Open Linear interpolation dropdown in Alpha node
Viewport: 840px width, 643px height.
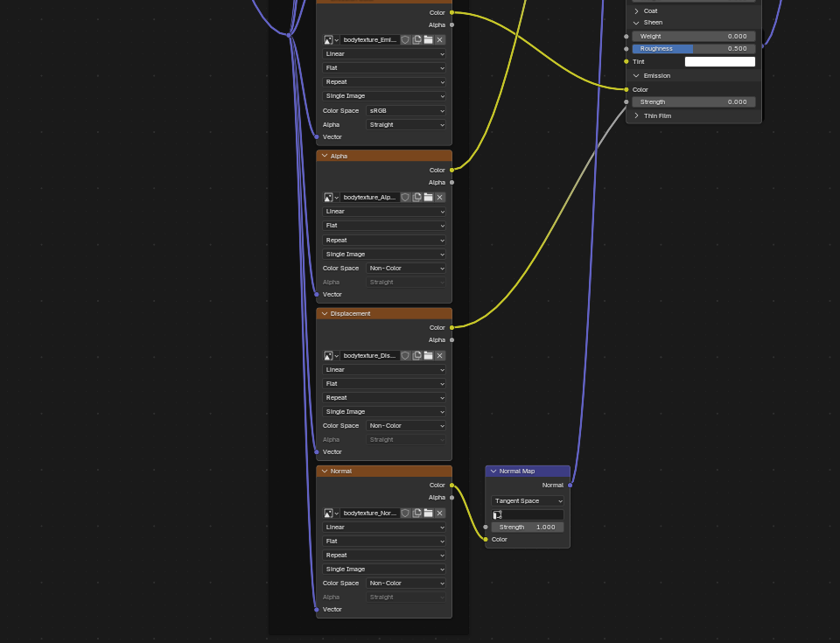pyautogui.click(x=384, y=211)
